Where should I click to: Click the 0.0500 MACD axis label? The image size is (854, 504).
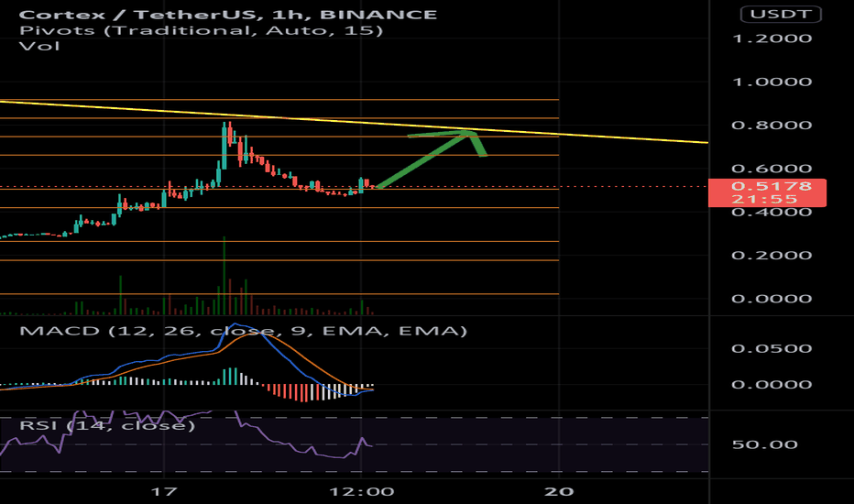coord(772,348)
